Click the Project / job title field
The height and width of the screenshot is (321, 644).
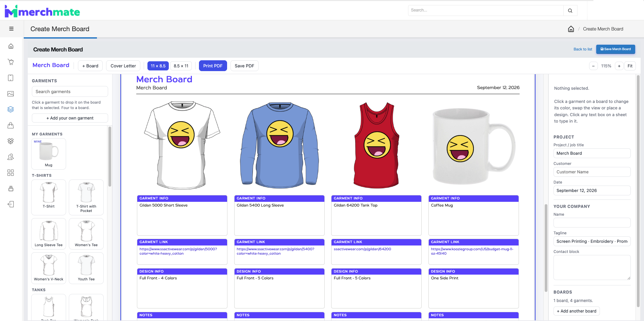coord(592,153)
